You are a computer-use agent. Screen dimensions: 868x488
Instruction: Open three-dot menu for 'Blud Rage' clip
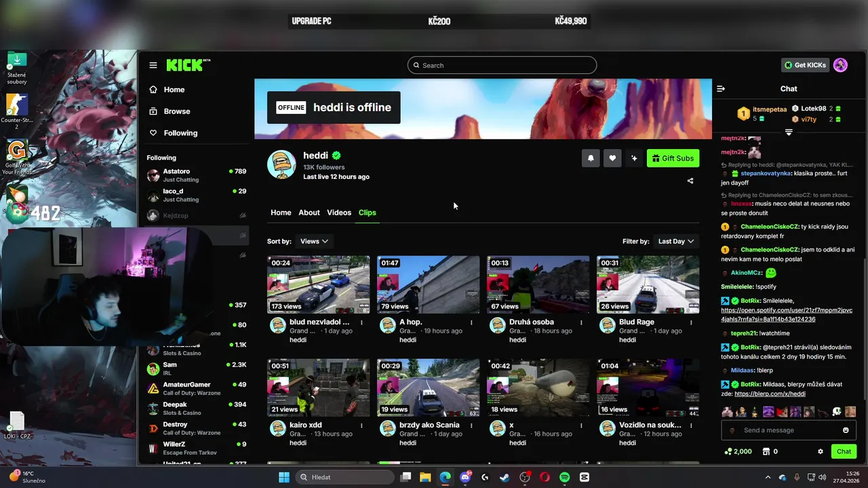(x=691, y=323)
